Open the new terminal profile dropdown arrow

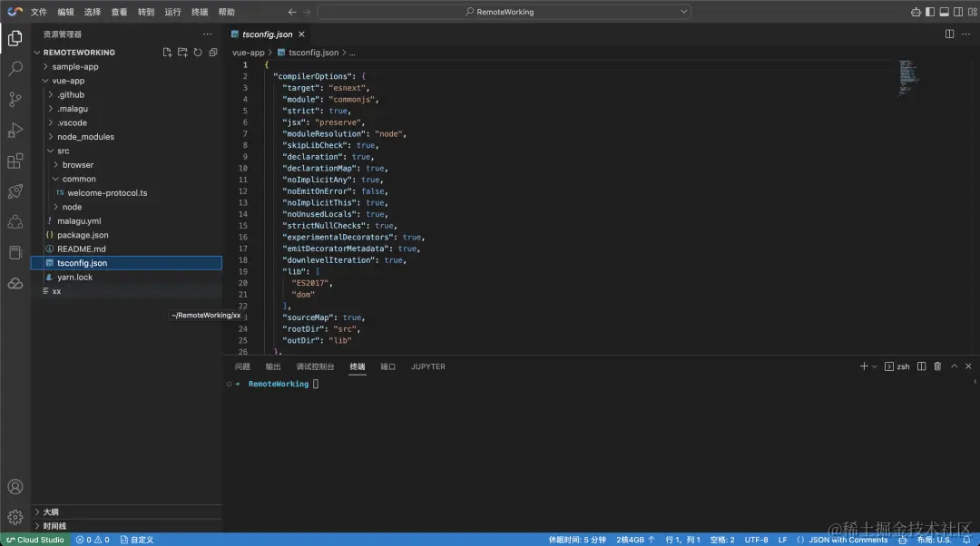tap(875, 366)
